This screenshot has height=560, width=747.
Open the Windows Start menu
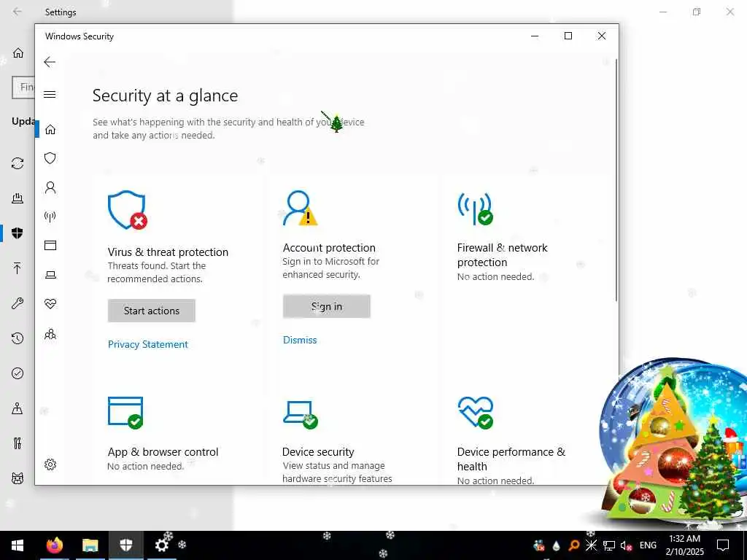18,545
